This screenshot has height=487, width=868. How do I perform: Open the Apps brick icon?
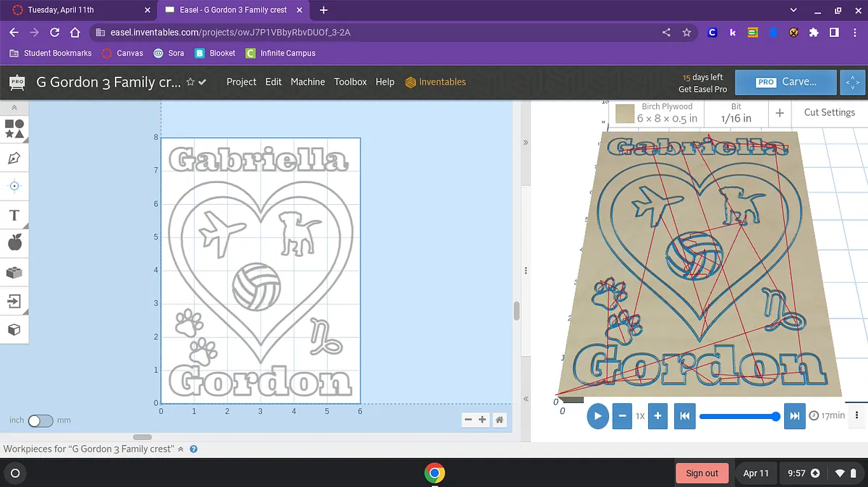(14, 272)
